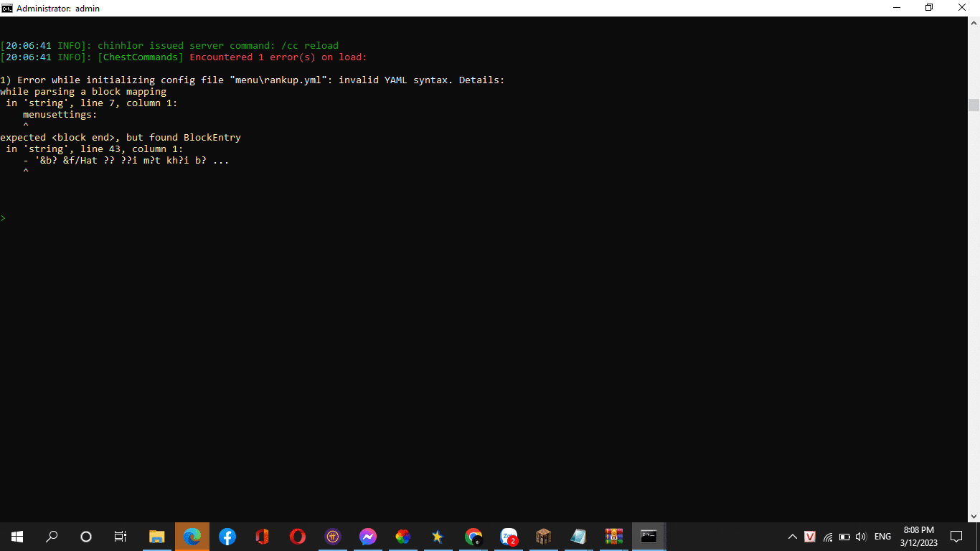Open the multicolored pinwheel taskbar app
The image size is (980, 551).
tap(402, 537)
